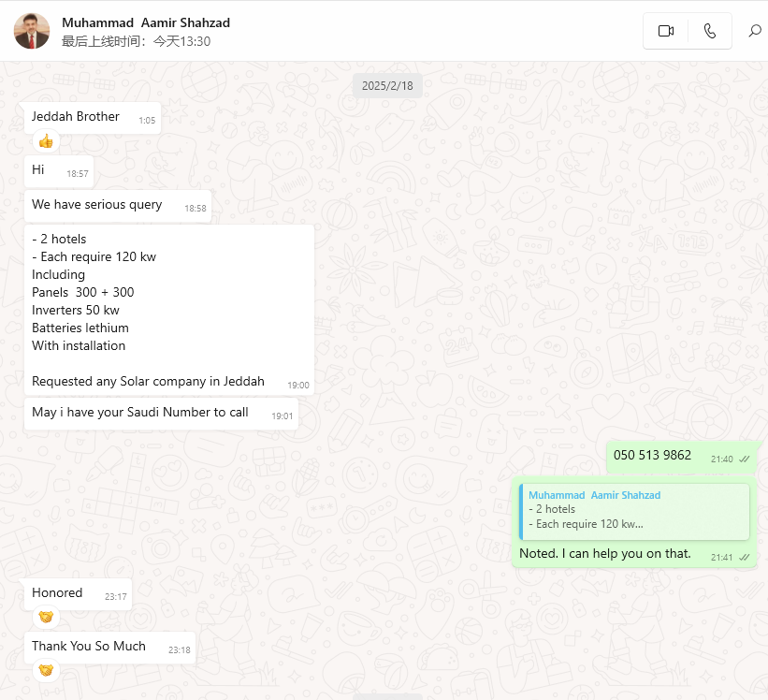The height and width of the screenshot is (700, 768).
Task: Click 'Requested any Solar company in Jeddah'
Action: [148, 381]
